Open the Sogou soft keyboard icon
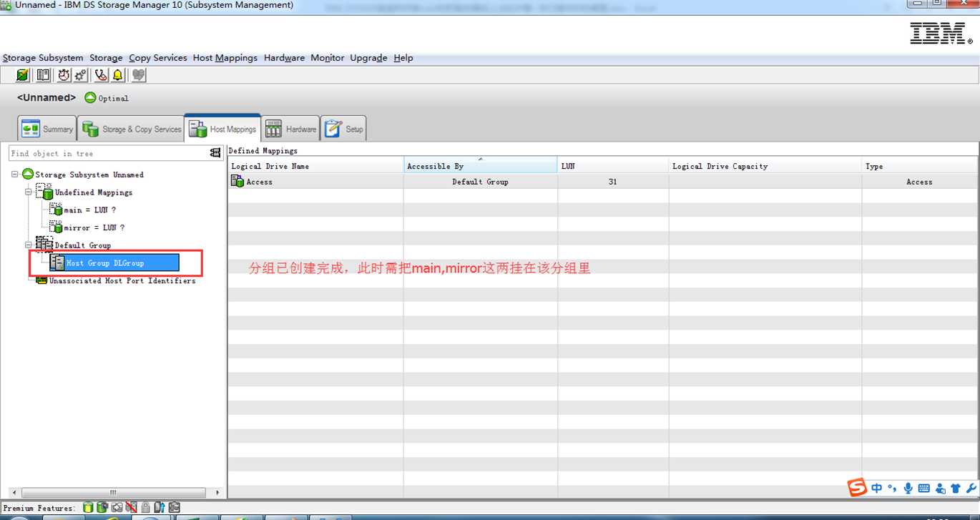Image resolution: width=980 pixels, height=520 pixels. click(x=923, y=489)
